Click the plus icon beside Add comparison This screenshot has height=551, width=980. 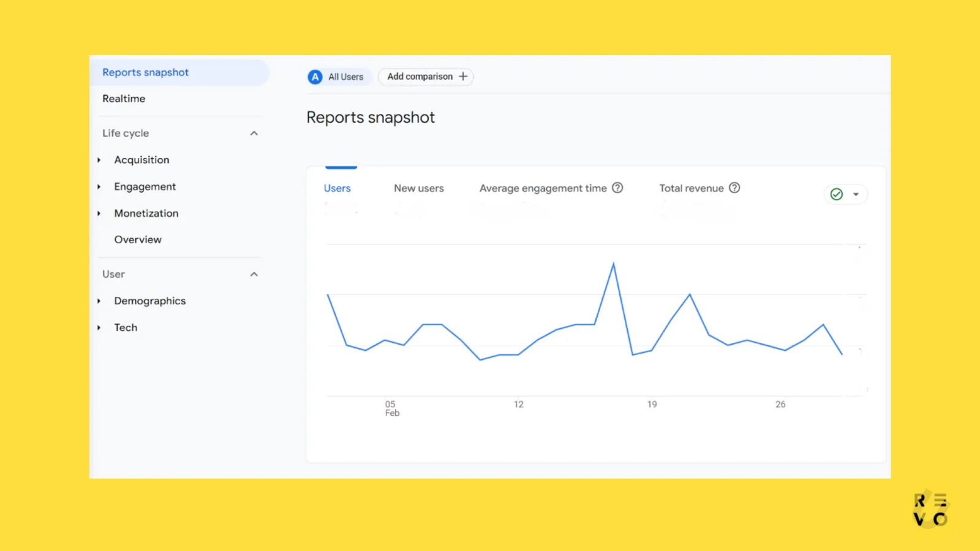click(x=464, y=77)
